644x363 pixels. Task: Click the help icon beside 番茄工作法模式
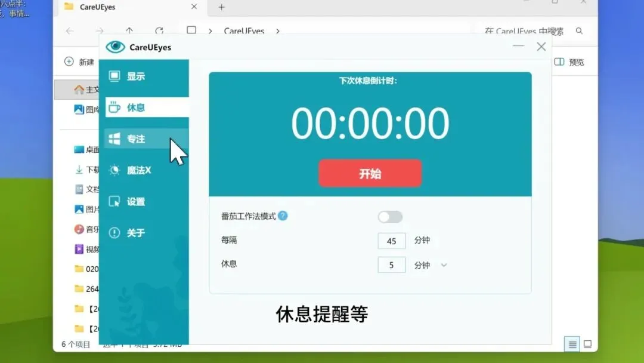point(283,216)
